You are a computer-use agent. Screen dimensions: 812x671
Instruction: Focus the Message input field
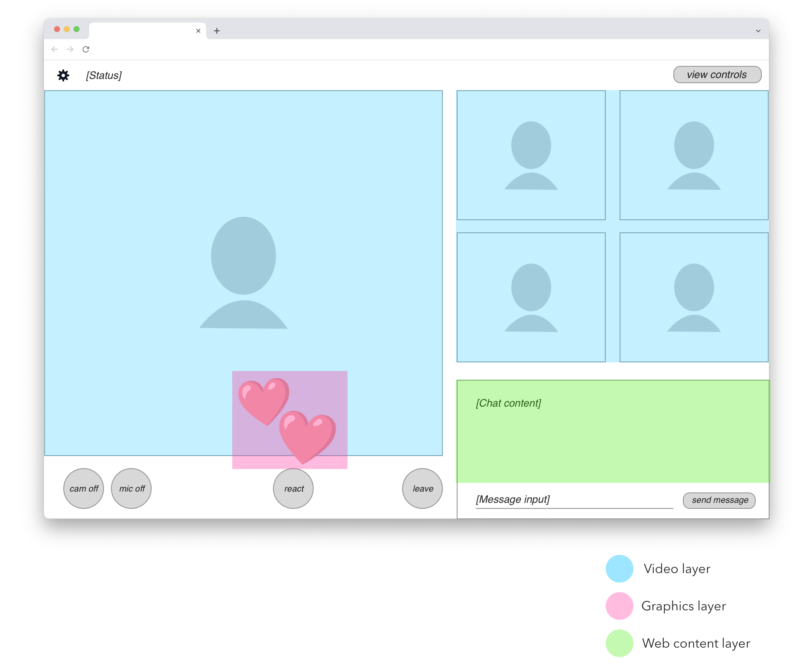(574, 500)
